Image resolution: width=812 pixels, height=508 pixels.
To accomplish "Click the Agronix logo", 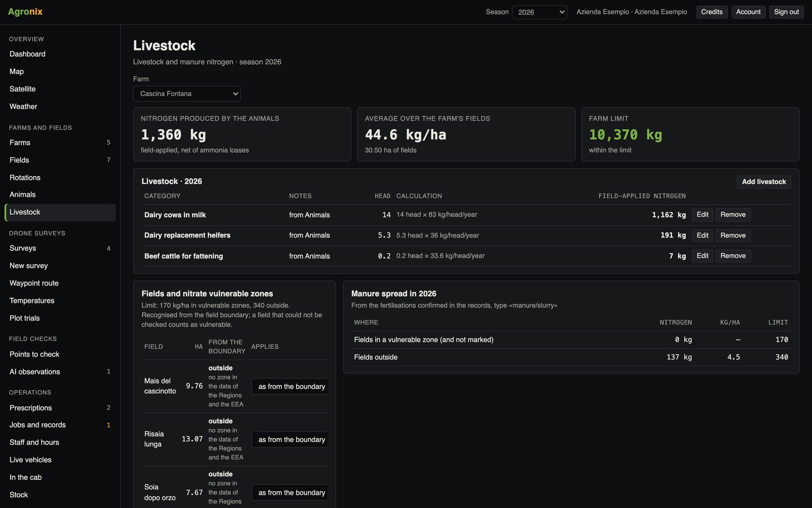I will (25, 12).
